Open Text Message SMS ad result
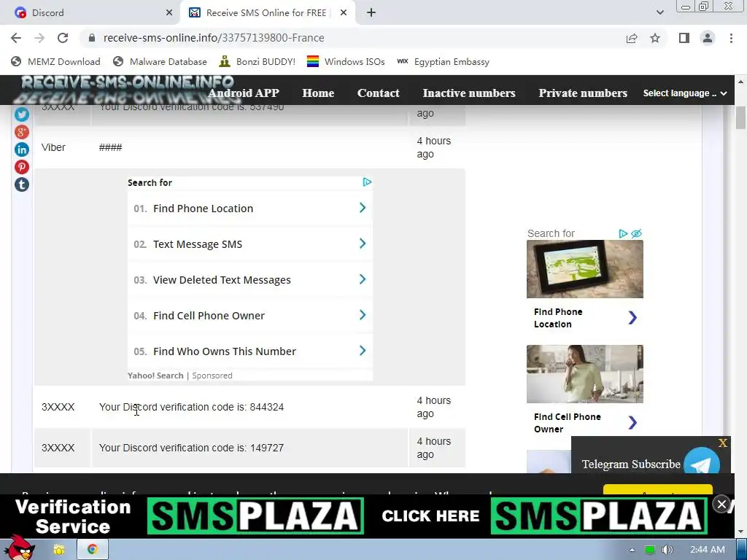Image resolution: width=747 pixels, height=560 pixels. pyautogui.click(x=249, y=244)
